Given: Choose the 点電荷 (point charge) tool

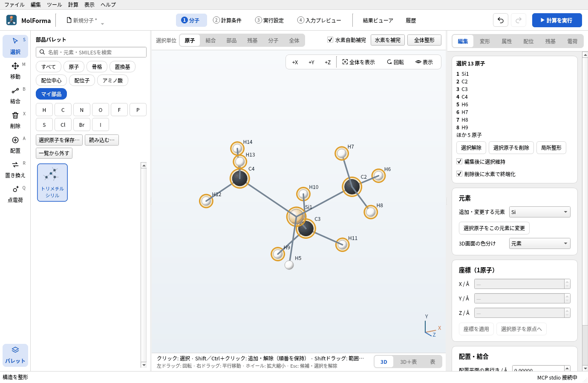Looking at the screenshot, I should point(15,194).
